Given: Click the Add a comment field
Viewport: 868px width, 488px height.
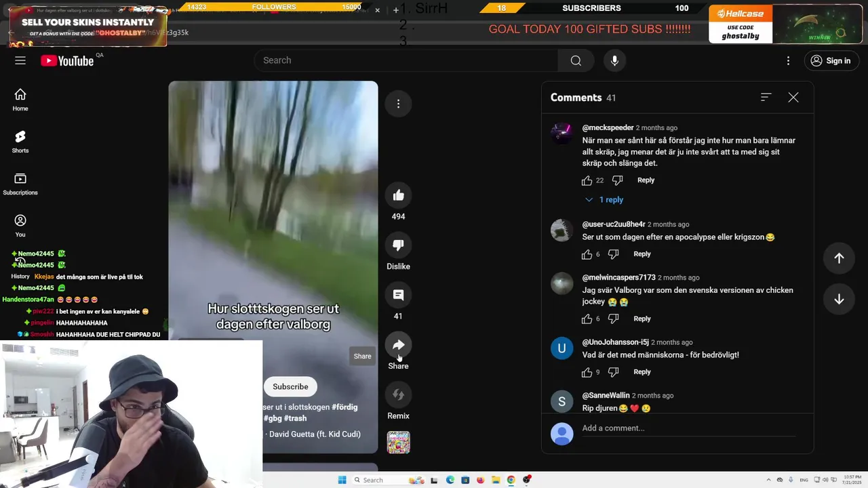Looking at the screenshot, I should pos(688,428).
